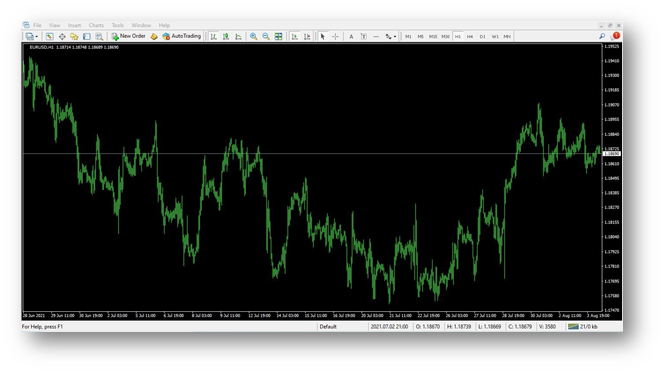Open the Strategy Tester icon

click(99, 36)
